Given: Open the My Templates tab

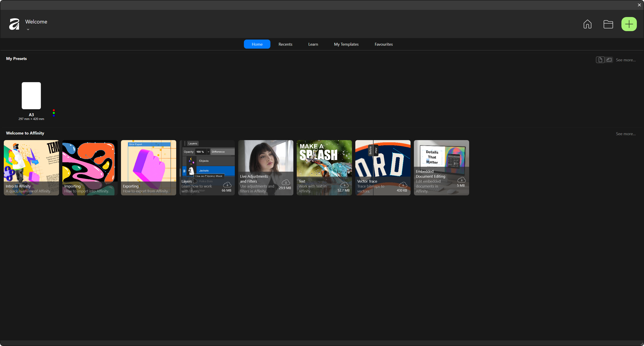Looking at the screenshot, I should coord(346,44).
